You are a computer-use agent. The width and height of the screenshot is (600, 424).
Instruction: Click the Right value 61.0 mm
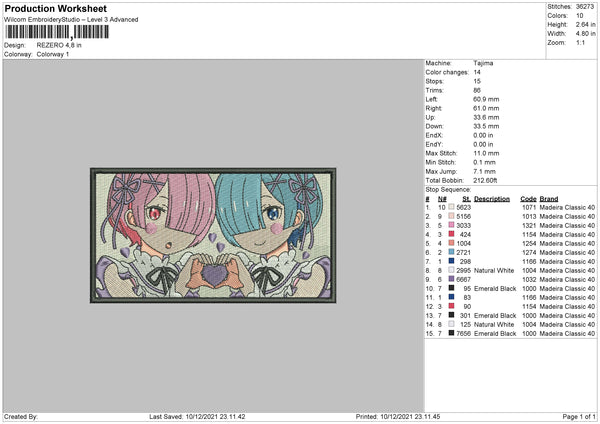486,108
